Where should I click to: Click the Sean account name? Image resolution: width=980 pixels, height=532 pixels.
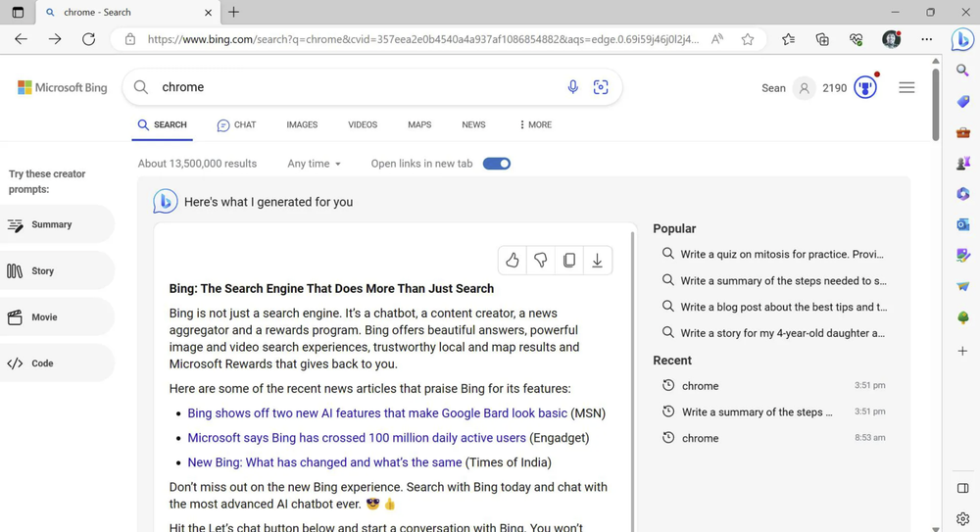773,88
